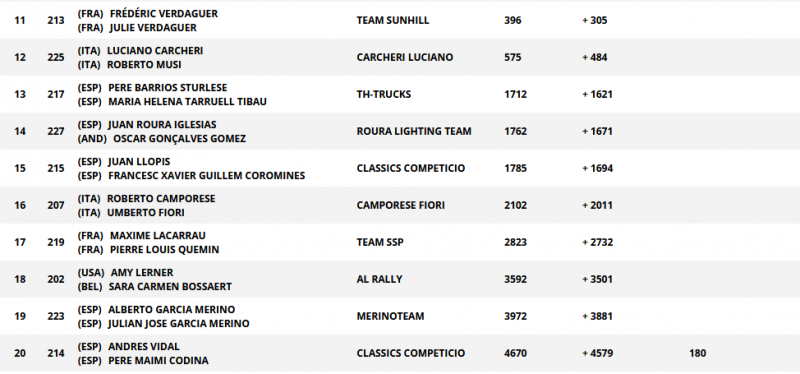Open ROURA LIGHTING TEAM entry
Viewport: 800px width, 374px height.
[414, 131]
